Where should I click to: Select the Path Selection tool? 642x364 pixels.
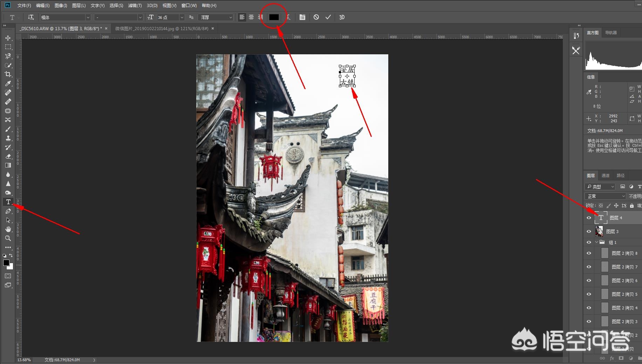click(x=8, y=220)
